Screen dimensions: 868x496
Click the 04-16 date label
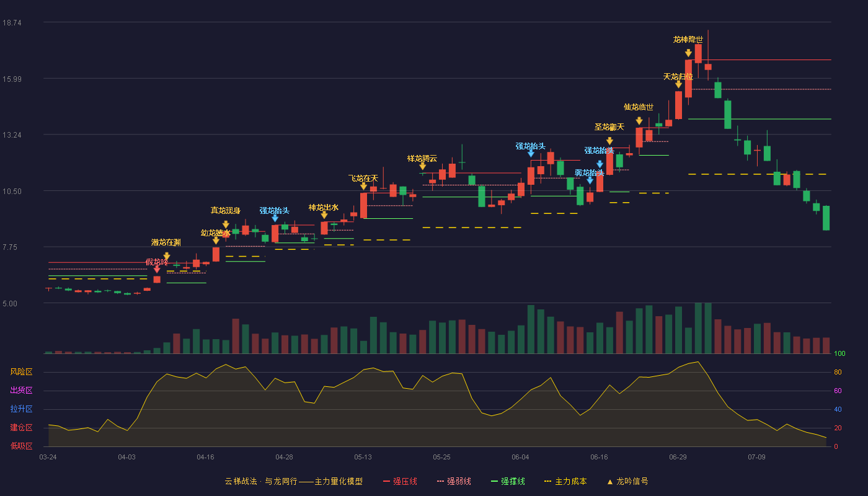tap(205, 457)
